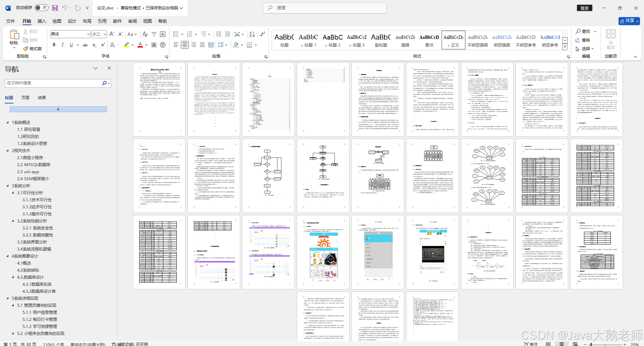644x346 pixels.
Task: Enable Focus (专注) mode
Action: 531,344
